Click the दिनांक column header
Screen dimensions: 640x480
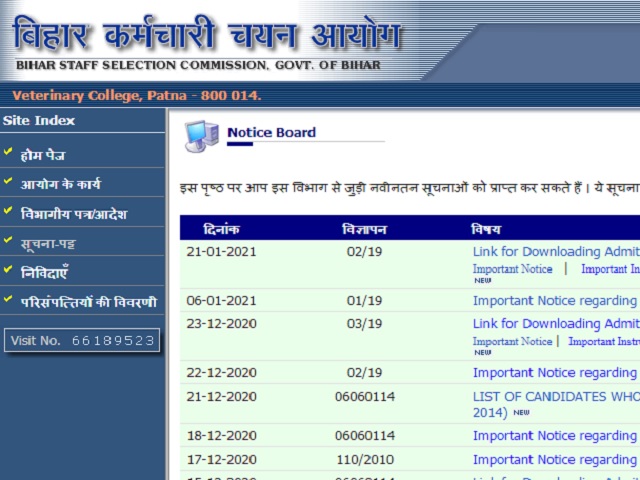tap(221, 229)
